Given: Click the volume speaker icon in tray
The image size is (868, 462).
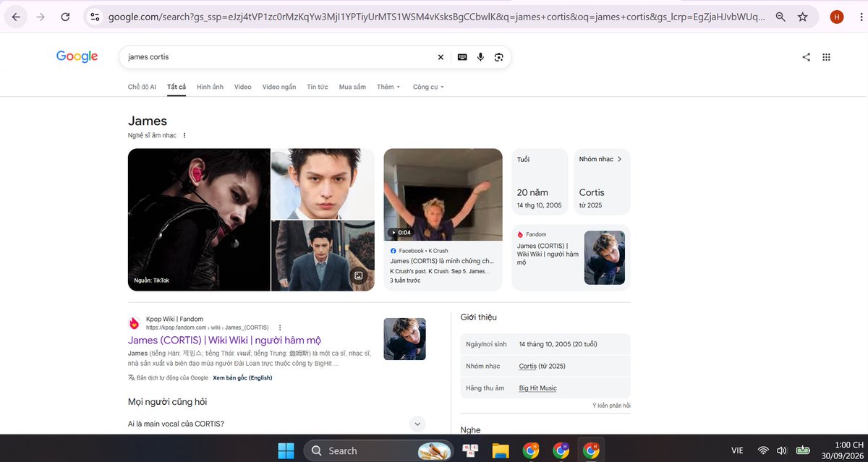Looking at the screenshot, I should pyautogui.click(x=781, y=450).
